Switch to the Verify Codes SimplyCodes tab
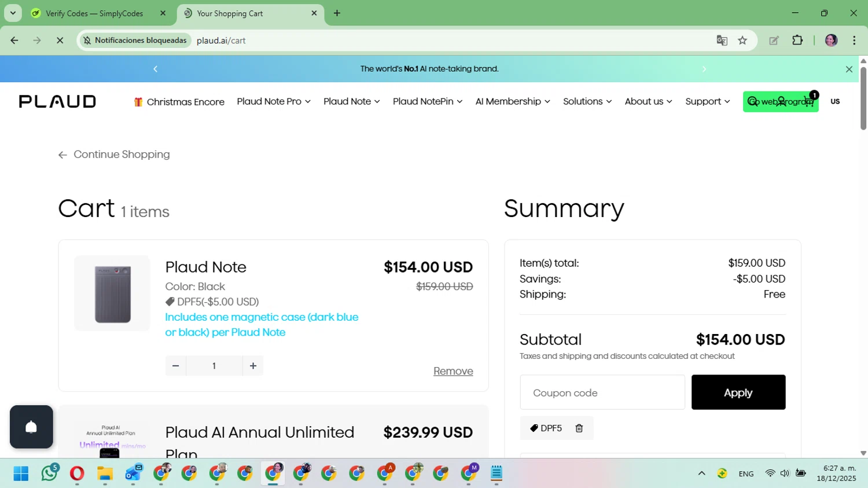 click(94, 13)
